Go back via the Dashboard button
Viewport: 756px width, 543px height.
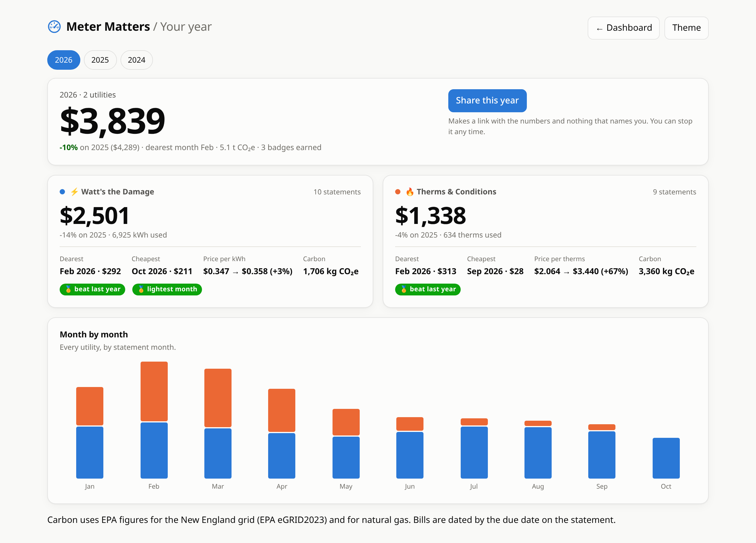623,28
